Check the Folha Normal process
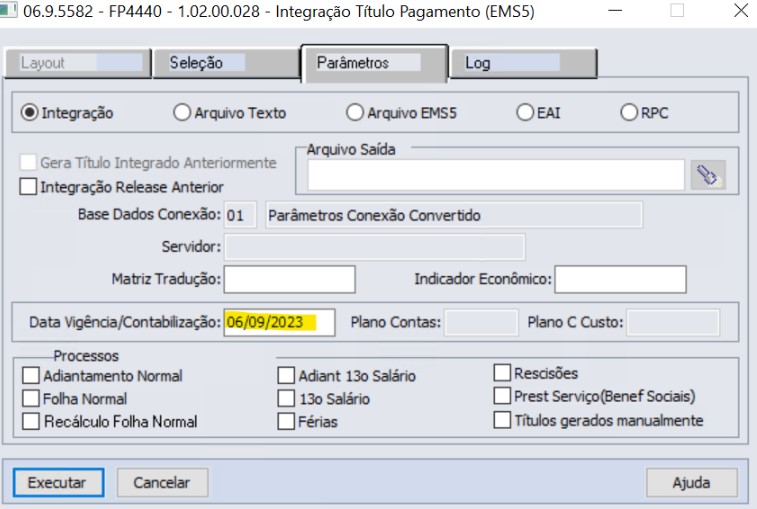This screenshot has width=757, height=509. click(x=31, y=398)
